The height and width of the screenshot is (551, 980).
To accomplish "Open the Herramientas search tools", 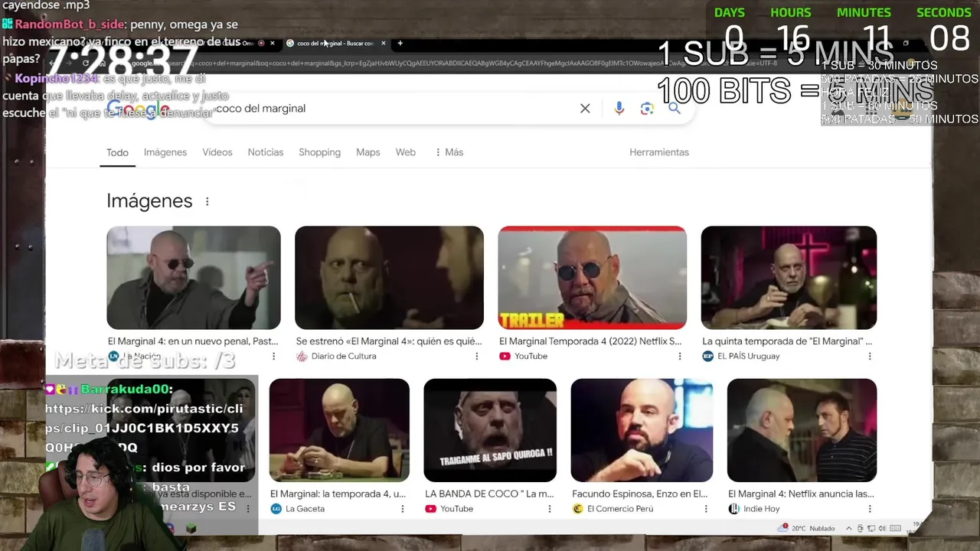I will click(x=659, y=152).
